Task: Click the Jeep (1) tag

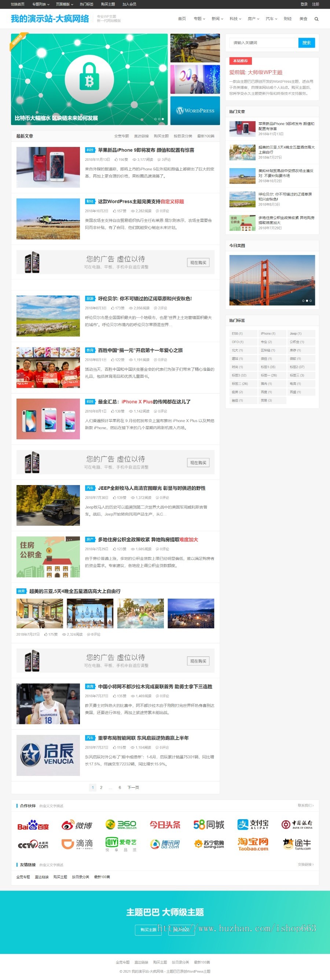Action: (x=301, y=334)
